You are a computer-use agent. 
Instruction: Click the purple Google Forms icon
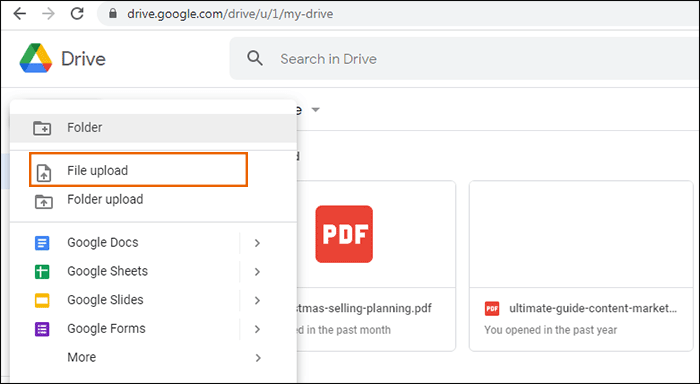pos(42,329)
